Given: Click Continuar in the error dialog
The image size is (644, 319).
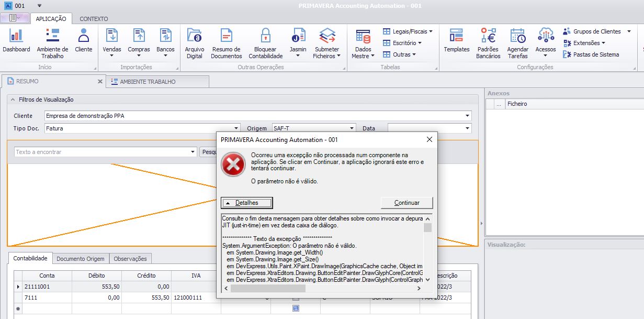Looking at the screenshot, I should (x=407, y=203).
